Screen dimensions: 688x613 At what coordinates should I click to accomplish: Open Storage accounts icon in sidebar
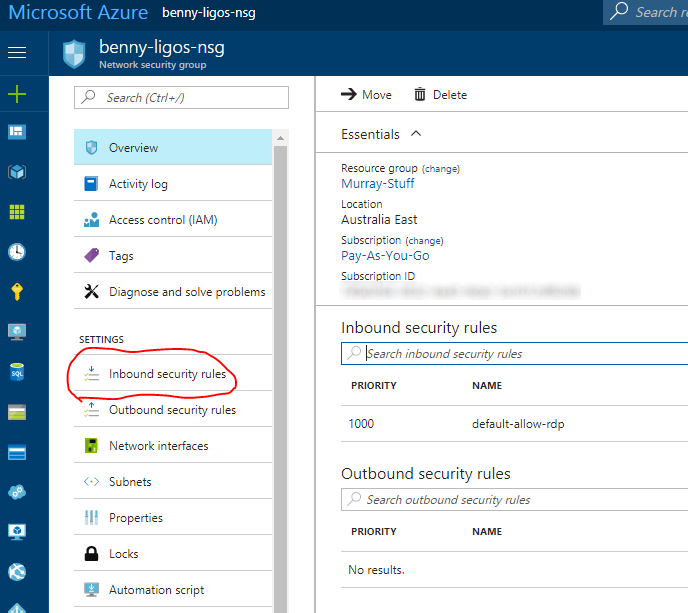click(x=17, y=412)
